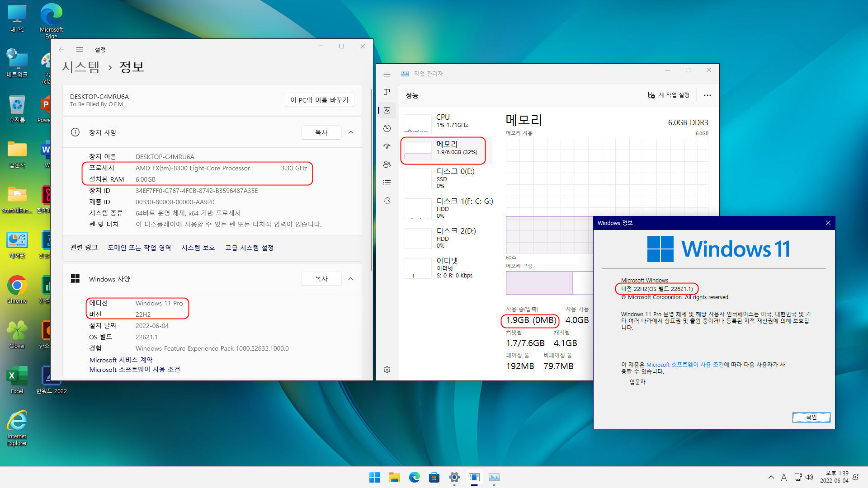Open 한워드 2022 desktop shortcut
This screenshot has height=488, width=868.
pyautogui.click(x=51, y=380)
